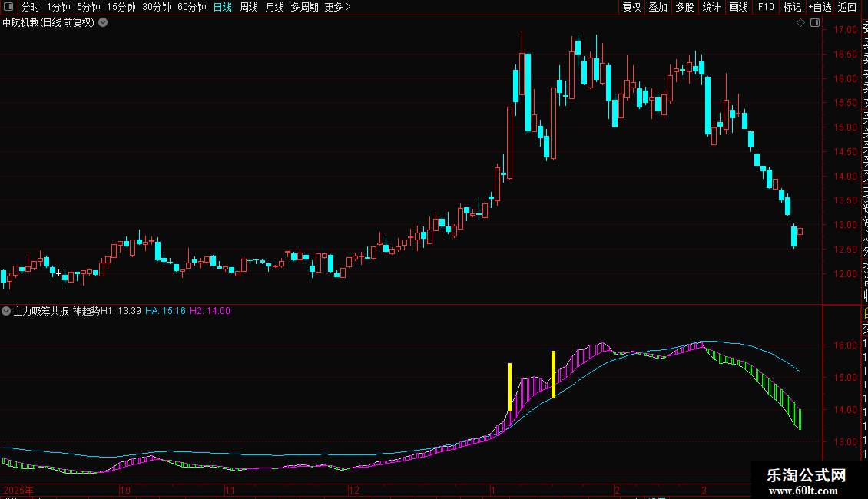This screenshot has height=499, width=868.
Task: Switch to 分时 intraday view
Action: click(31, 7)
